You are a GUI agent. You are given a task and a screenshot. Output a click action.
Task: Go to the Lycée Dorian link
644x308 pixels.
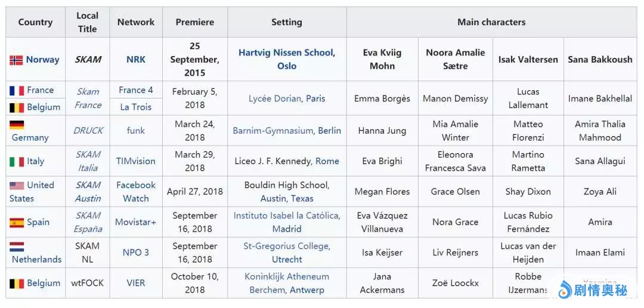pyautogui.click(x=275, y=98)
